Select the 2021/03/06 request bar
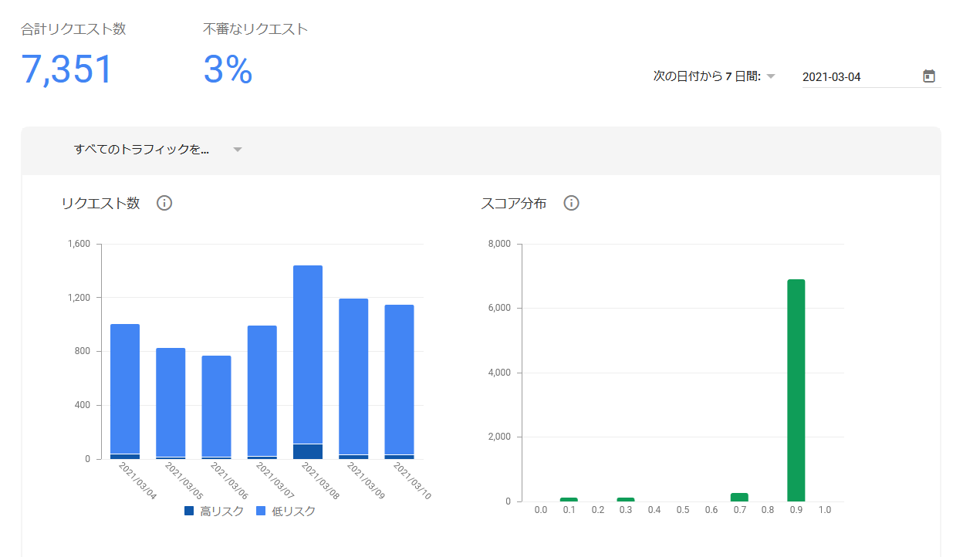Screen dimensions: 980x557 point(216,407)
